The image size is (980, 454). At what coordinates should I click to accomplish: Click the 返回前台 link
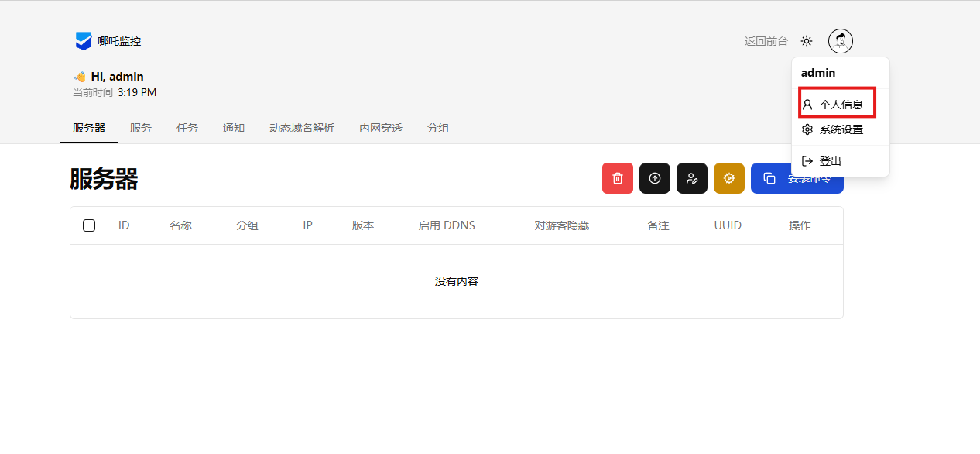tap(766, 41)
